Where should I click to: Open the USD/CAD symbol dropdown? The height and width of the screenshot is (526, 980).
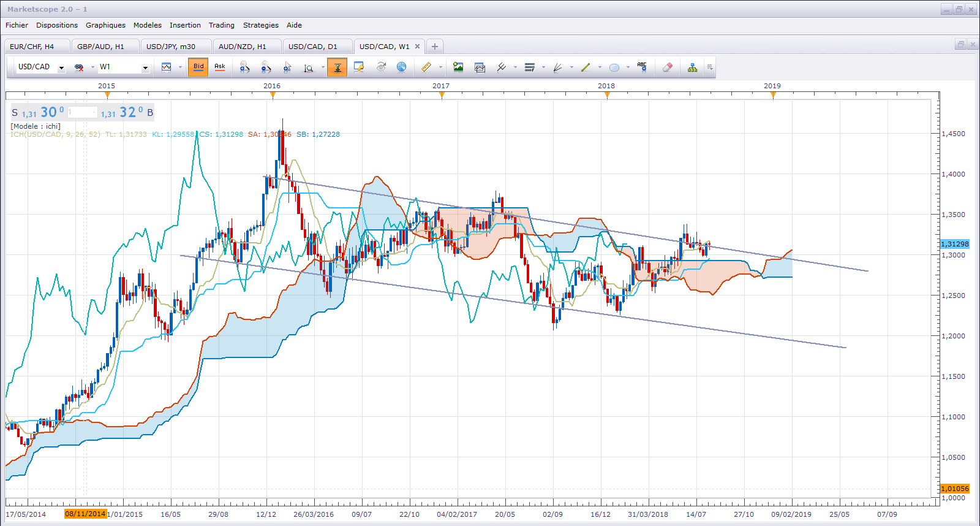[x=61, y=68]
